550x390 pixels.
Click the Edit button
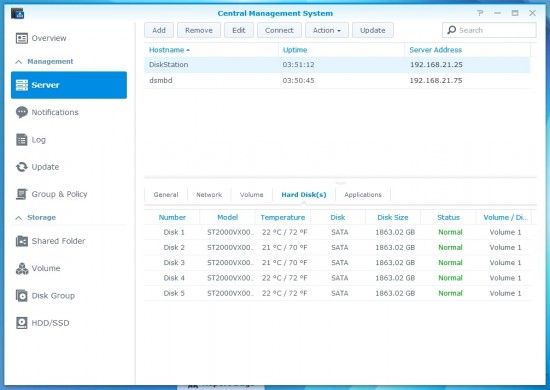point(239,30)
